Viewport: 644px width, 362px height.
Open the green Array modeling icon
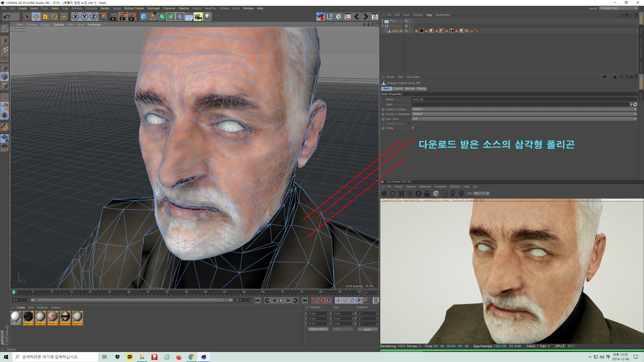(x=171, y=17)
